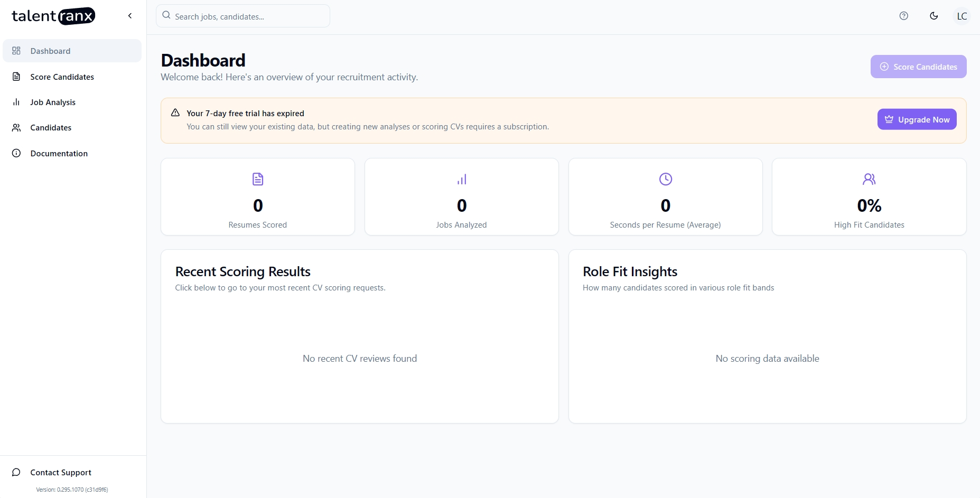Click the Seconds per Resume clock icon
This screenshot has height=498, width=980.
coord(665,179)
